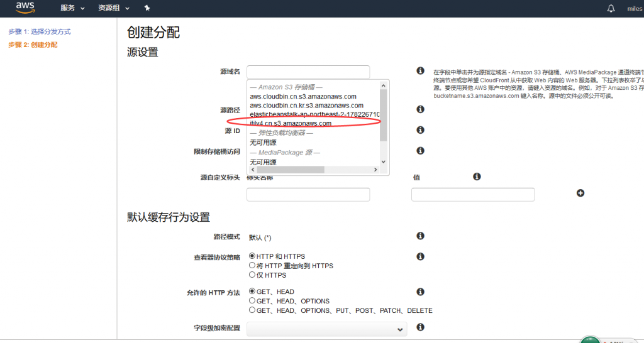Open 字段级加密配置 dropdown
Image resolution: width=644 pixels, height=343 pixels.
pyautogui.click(x=327, y=329)
